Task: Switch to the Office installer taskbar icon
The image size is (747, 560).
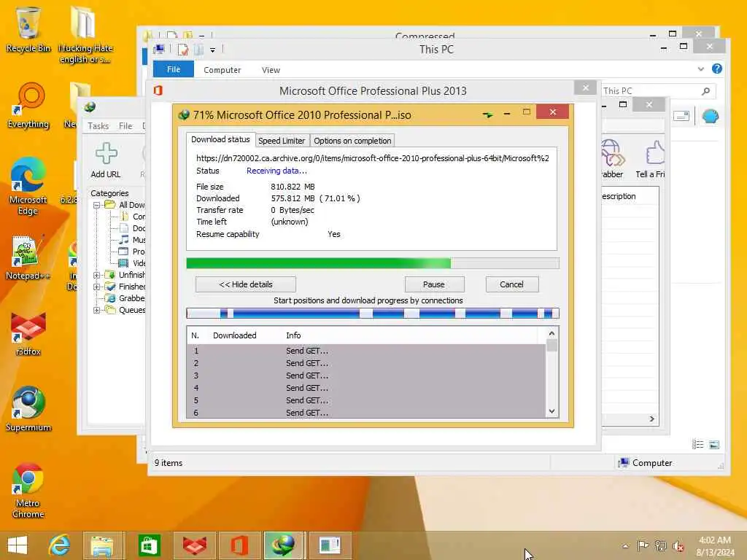Action: pos(239,545)
